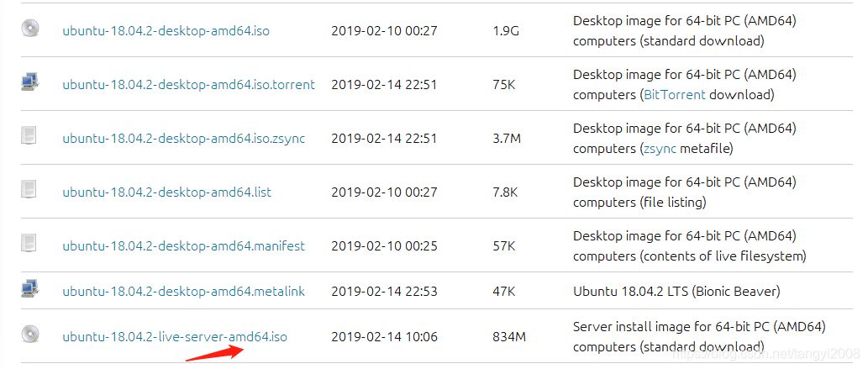Click the file icon beside desktop-amd64.iso.zsync

(x=29, y=135)
